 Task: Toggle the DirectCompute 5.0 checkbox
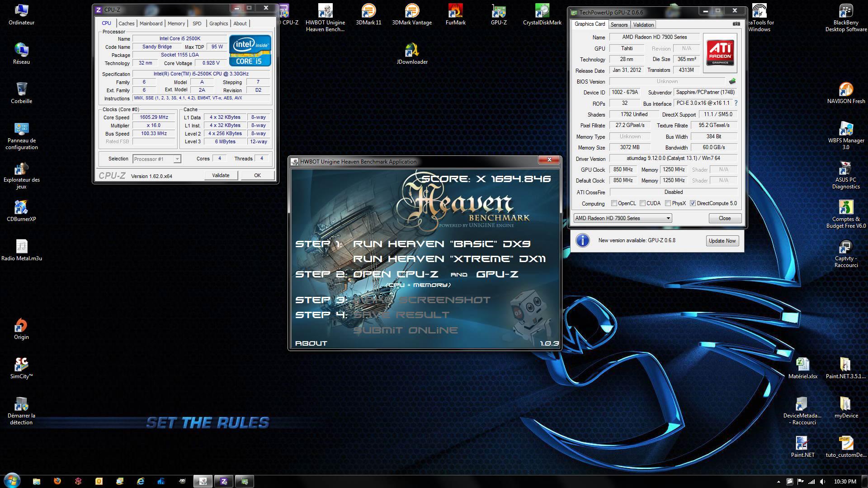693,203
